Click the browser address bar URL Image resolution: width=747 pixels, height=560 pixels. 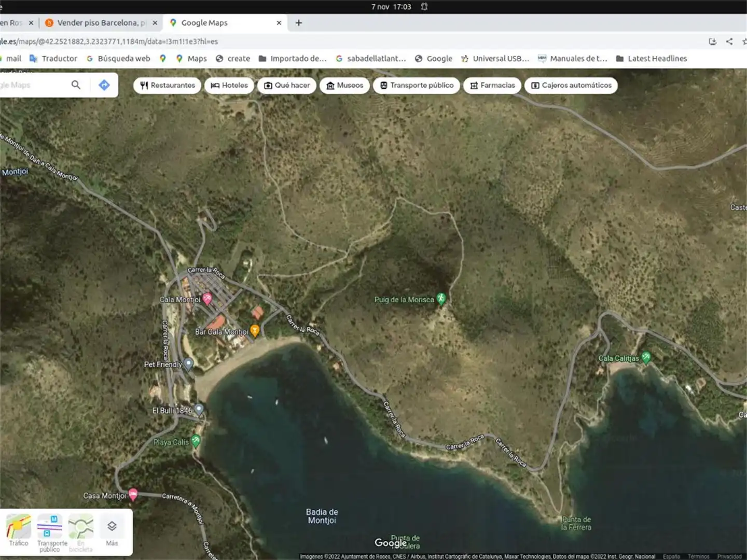tap(109, 41)
